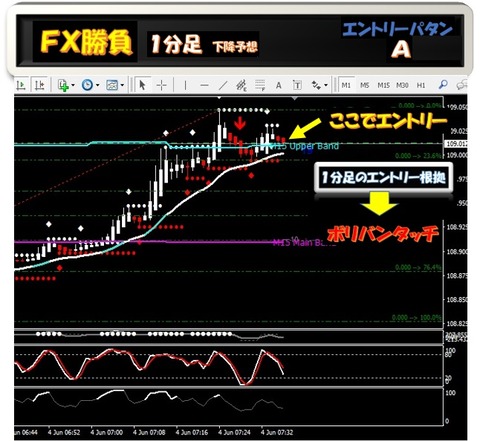The width and height of the screenshot is (480, 441).
Task: Expand the Arrows dropdown arrow
Action: pyautogui.click(x=326, y=85)
